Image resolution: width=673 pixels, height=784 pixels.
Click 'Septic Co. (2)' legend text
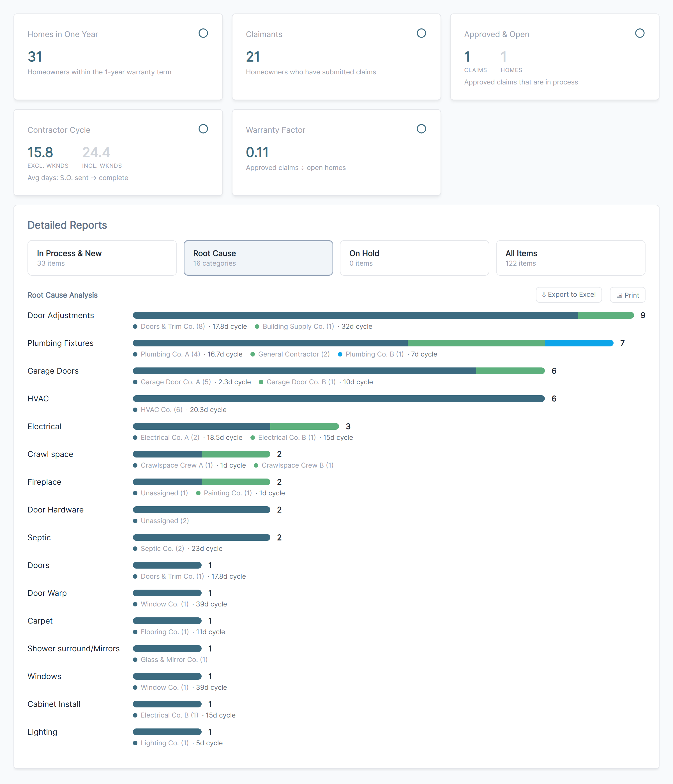coord(162,549)
